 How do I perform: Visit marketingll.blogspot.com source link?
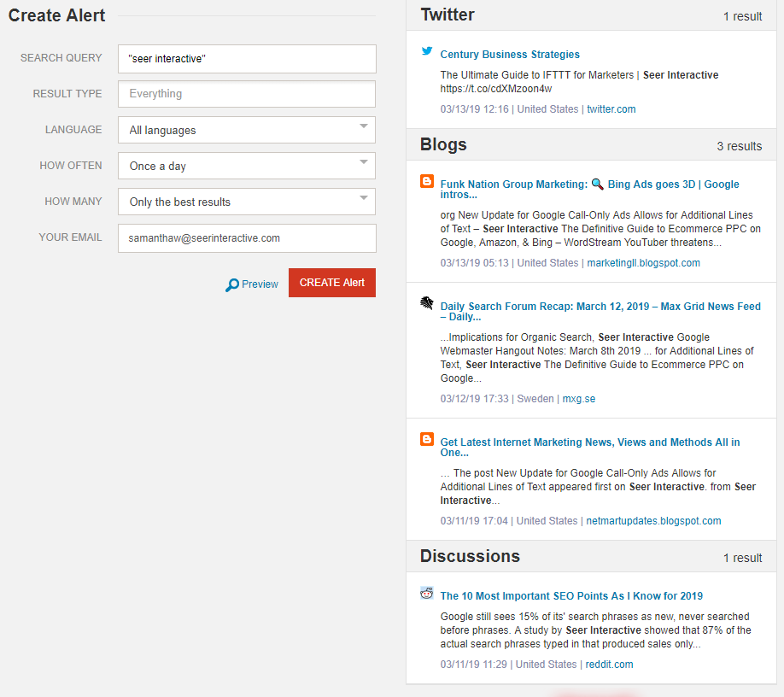643,263
